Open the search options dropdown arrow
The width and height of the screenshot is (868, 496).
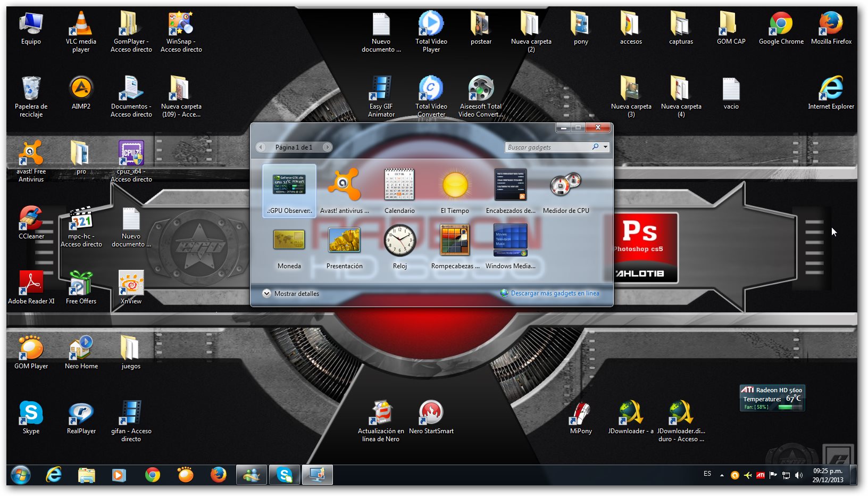pos(605,147)
